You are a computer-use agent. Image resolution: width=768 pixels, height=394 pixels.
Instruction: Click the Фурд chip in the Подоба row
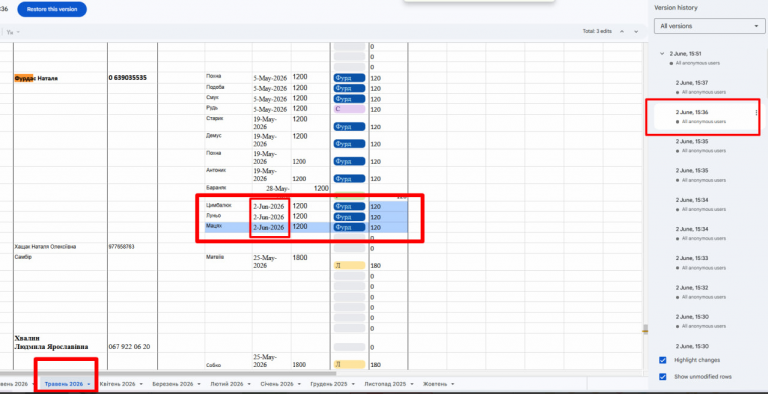[x=350, y=88]
